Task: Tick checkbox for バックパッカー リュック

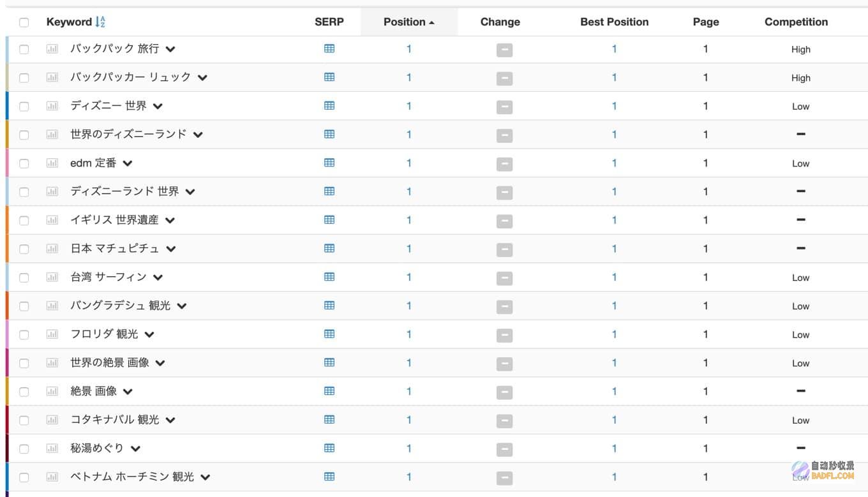Action: [24, 78]
